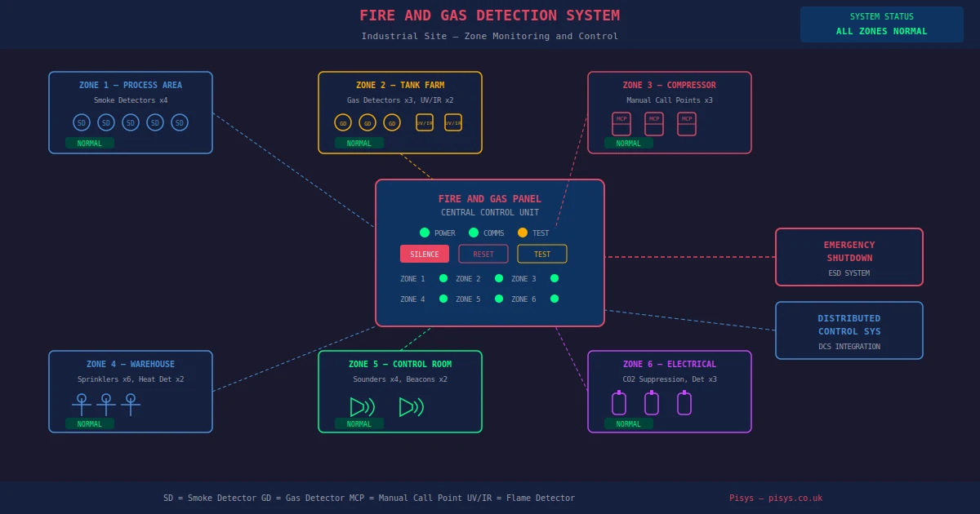Click the ZONE 2 status LED on panel
This screenshot has width=980, height=514.
click(x=499, y=278)
